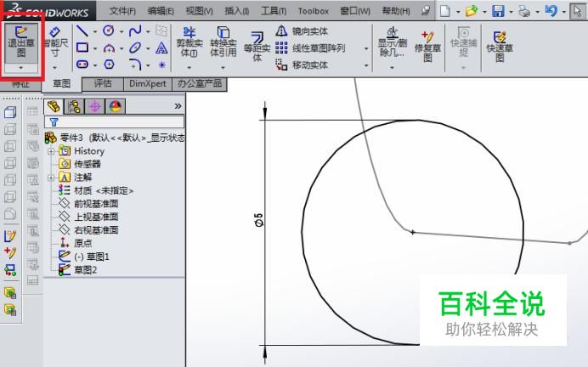588x367 pixels.
Task: Select the Circle sketch tool
Action: (109, 31)
